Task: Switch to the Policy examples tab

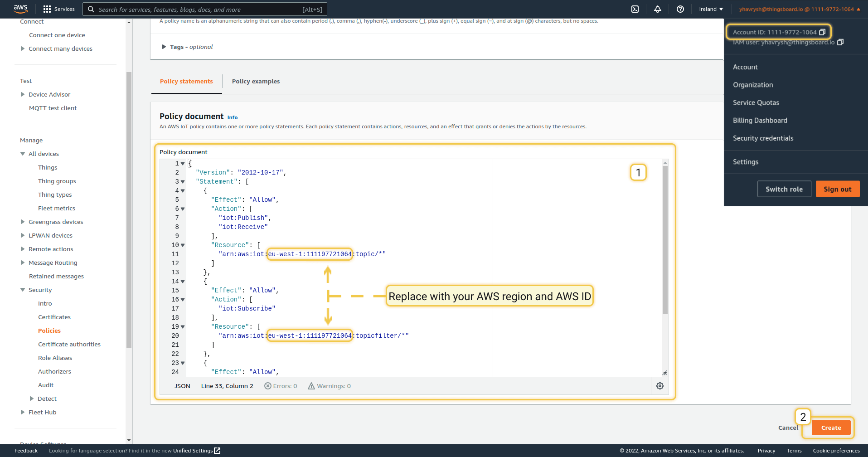Action: tap(256, 81)
